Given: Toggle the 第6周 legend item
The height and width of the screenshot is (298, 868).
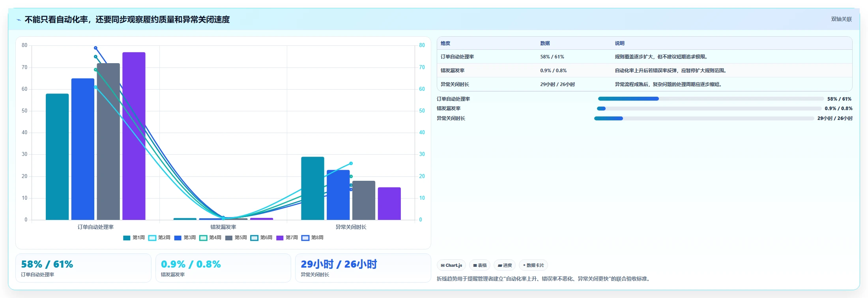Looking at the screenshot, I should [x=262, y=238].
